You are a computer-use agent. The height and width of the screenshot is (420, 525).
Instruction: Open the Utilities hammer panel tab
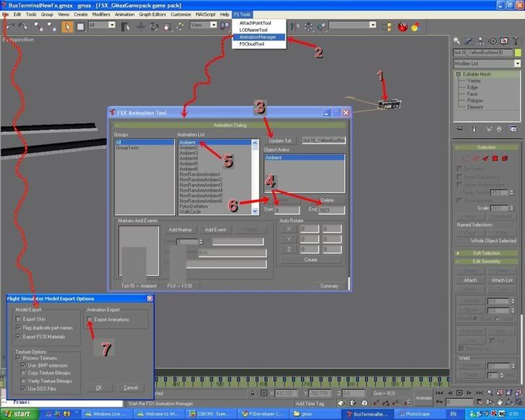pyautogui.click(x=516, y=41)
